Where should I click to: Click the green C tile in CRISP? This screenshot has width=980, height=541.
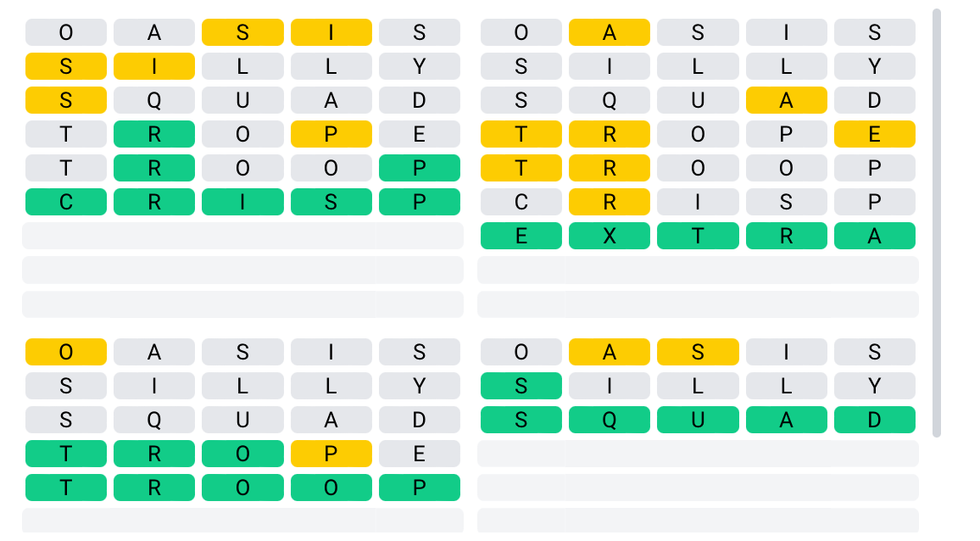click(66, 202)
